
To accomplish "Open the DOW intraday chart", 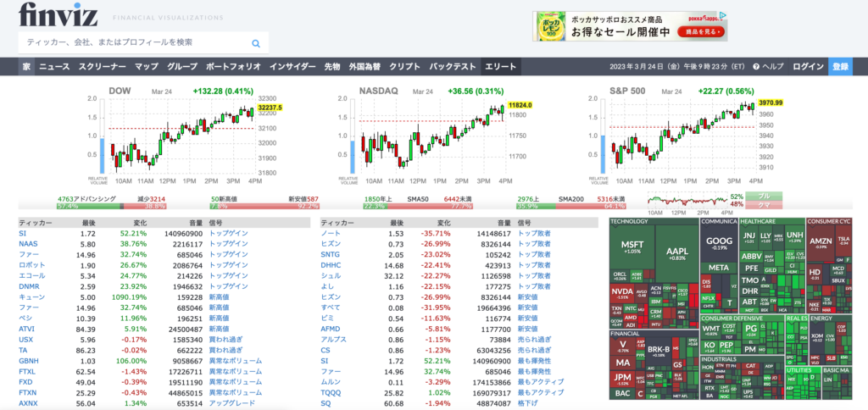I will pos(184,136).
